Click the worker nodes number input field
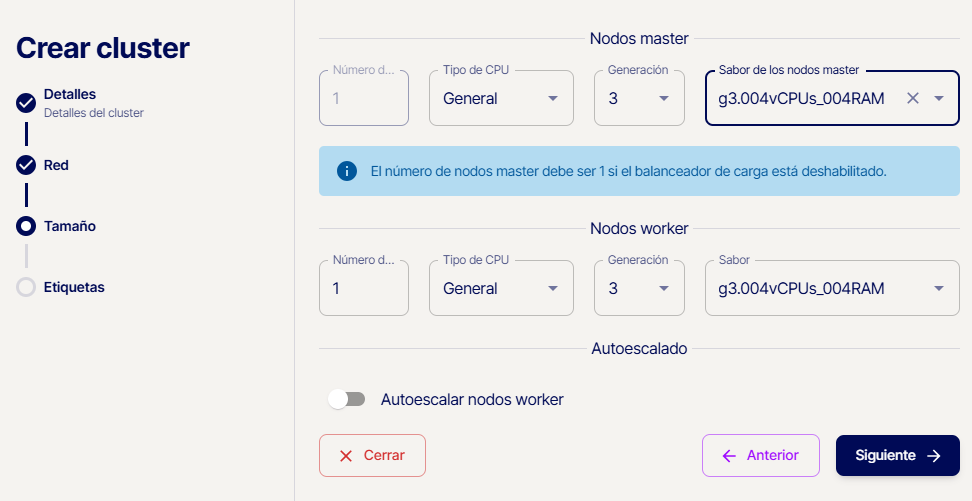 coord(364,288)
